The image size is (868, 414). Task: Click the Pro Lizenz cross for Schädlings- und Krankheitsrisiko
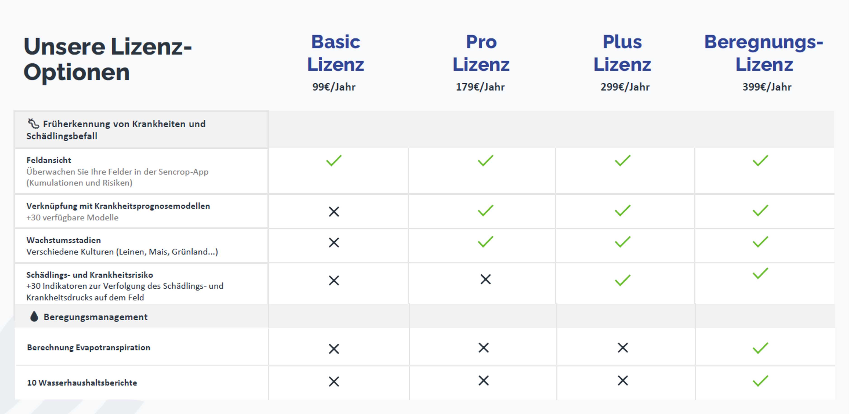point(485,279)
